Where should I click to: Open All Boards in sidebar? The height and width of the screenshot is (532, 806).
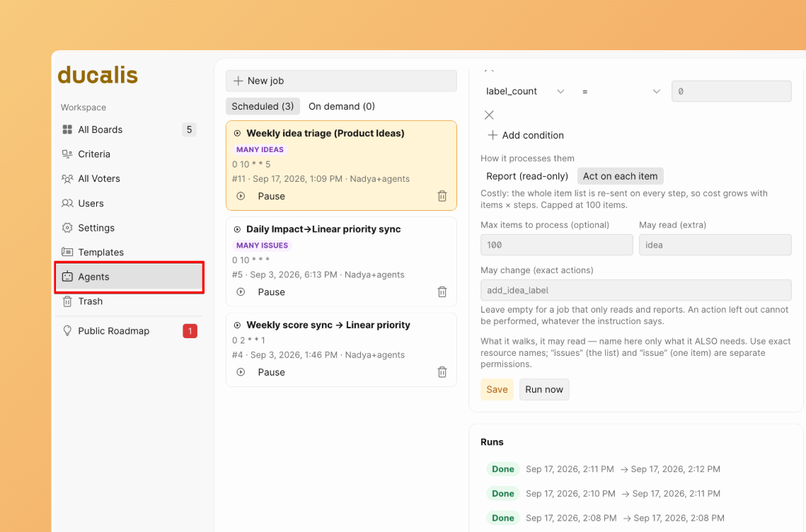[x=129, y=129]
